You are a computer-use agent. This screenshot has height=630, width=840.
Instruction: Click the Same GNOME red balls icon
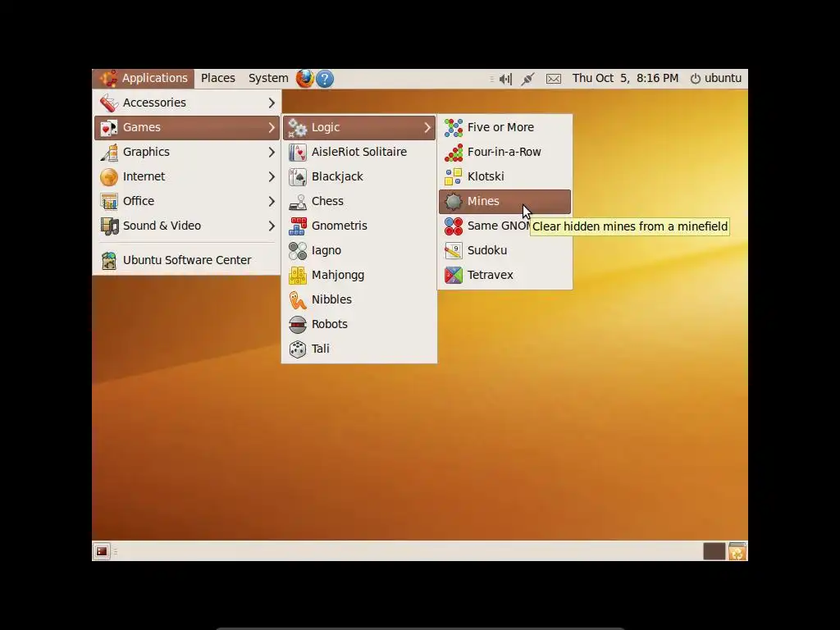[453, 226]
